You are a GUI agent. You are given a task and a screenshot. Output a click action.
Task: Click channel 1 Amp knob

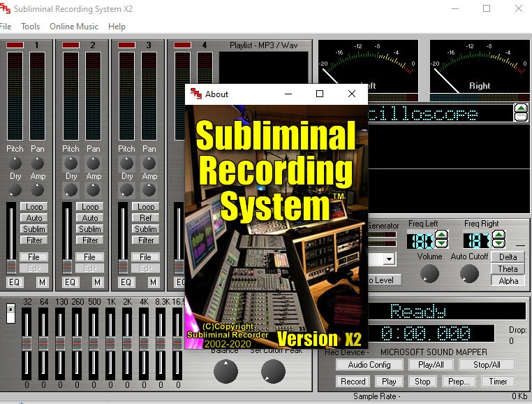coord(37,189)
